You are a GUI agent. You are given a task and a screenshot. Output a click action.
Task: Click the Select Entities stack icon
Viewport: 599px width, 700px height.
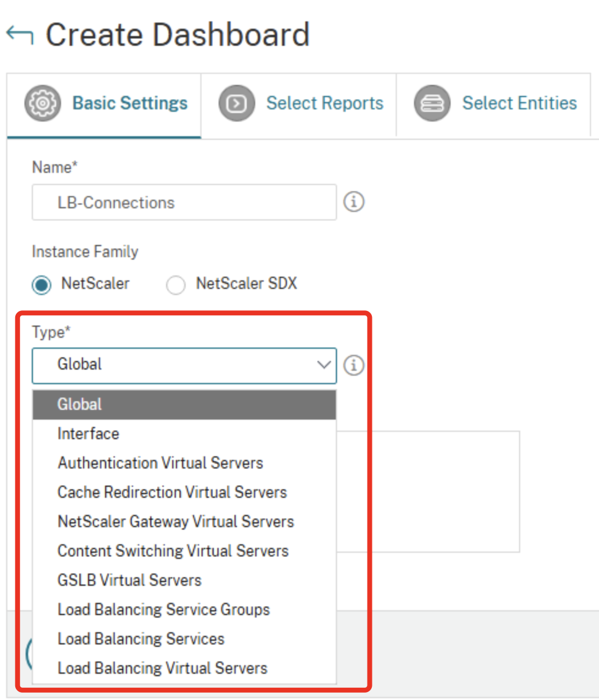coord(432,103)
